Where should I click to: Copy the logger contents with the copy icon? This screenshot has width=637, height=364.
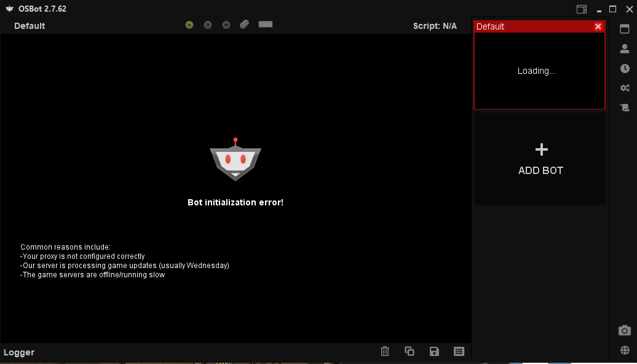click(410, 351)
